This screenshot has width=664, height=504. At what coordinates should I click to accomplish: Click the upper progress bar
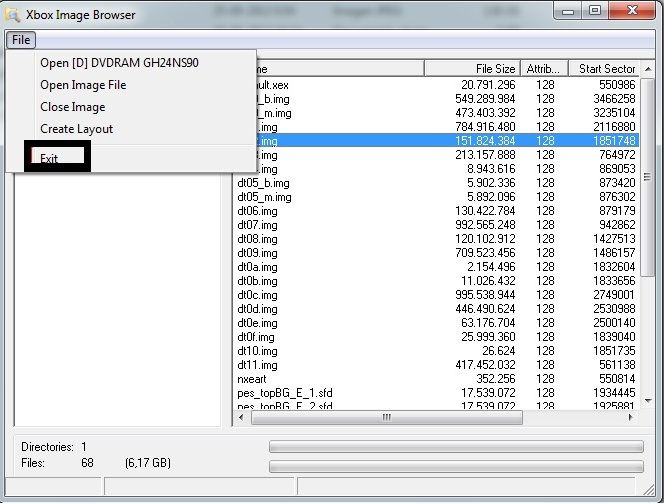456,446
